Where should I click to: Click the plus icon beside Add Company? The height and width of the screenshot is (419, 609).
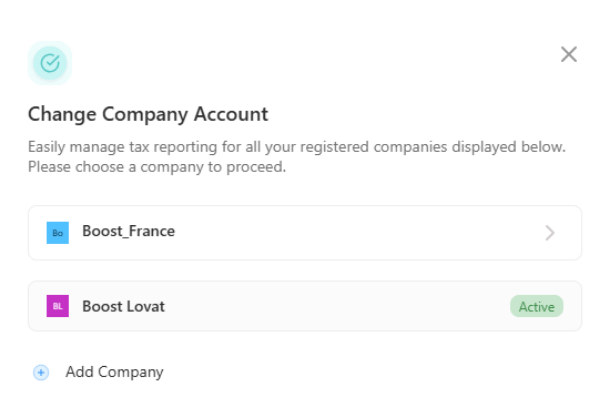tap(41, 372)
